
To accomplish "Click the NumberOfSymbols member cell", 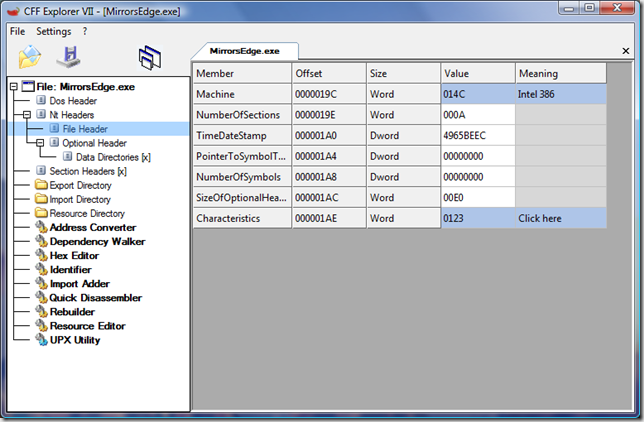I will [x=242, y=177].
